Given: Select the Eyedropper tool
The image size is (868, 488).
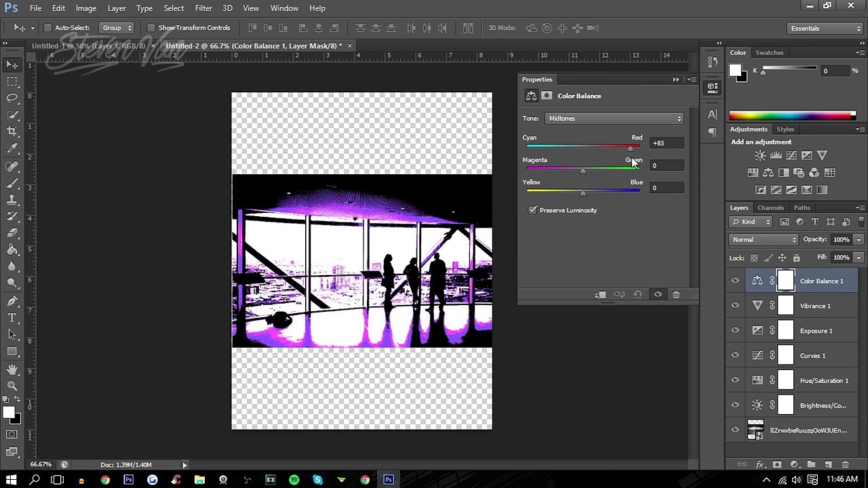Looking at the screenshot, I should point(12,148).
